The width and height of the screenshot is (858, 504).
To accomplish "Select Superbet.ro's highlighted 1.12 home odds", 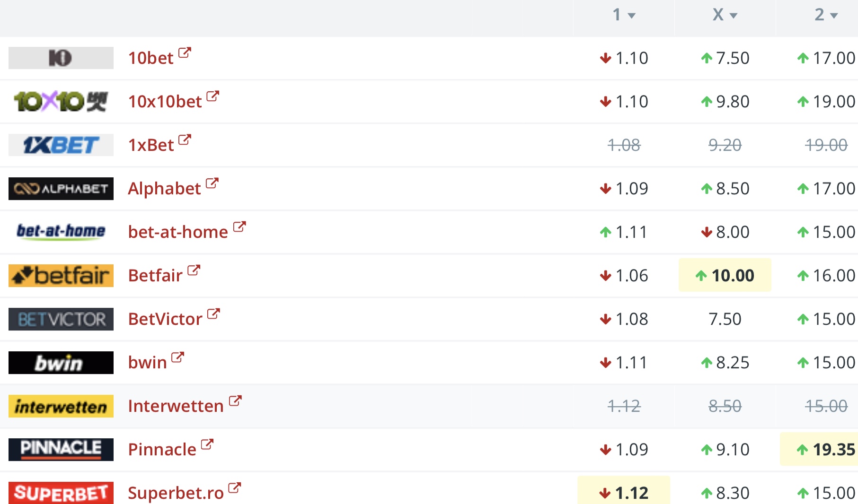I will (624, 492).
